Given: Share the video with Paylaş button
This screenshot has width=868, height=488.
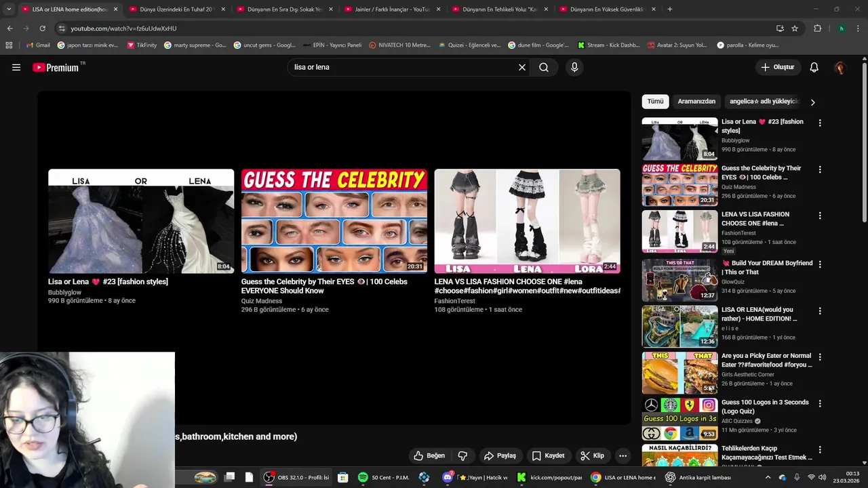Looking at the screenshot, I should click(x=500, y=455).
